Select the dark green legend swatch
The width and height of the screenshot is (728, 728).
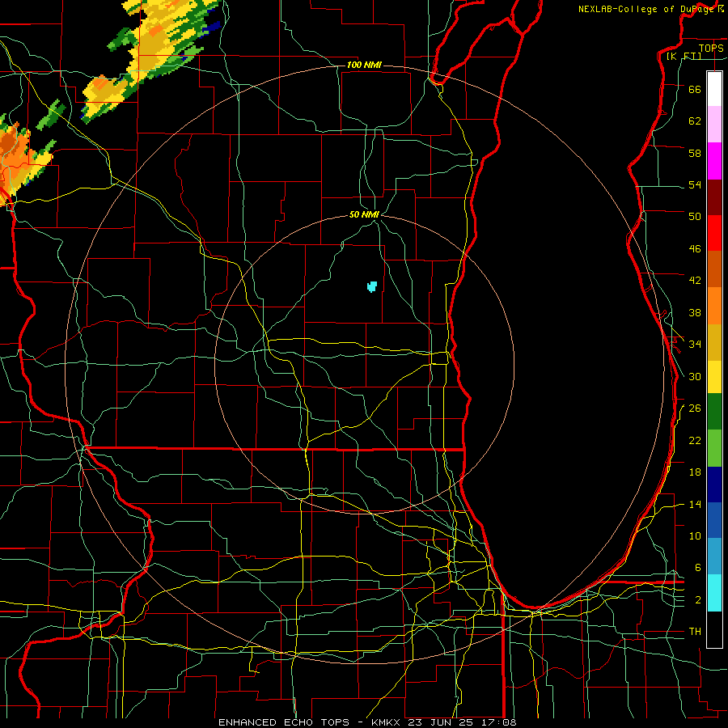[x=714, y=411]
